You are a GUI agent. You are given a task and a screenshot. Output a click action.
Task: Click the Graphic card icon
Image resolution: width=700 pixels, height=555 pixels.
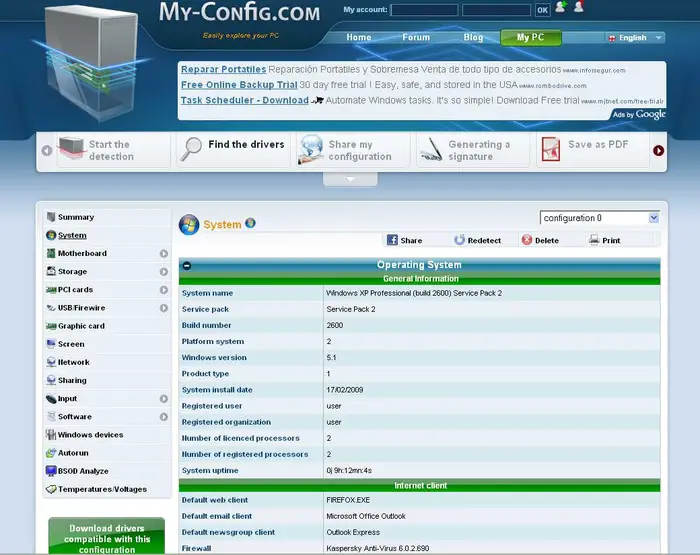(51, 326)
